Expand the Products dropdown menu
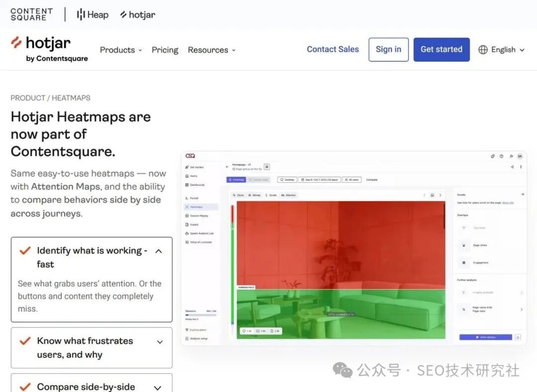This screenshot has width=537, height=392. (x=121, y=50)
